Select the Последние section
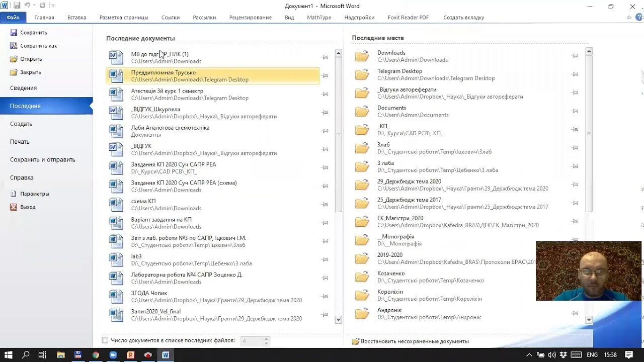 pos(46,106)
